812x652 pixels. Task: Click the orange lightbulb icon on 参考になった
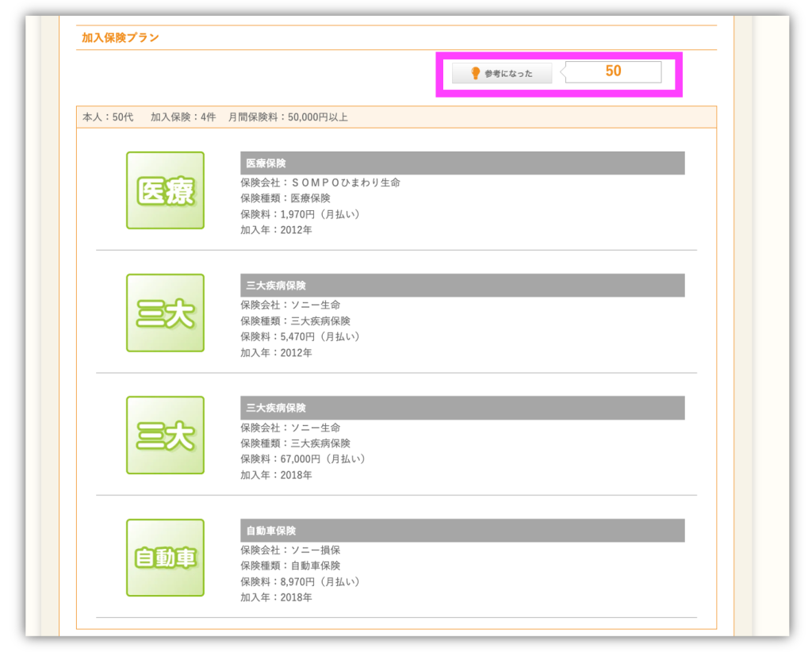pyautogui.click(x=475, y=73)
